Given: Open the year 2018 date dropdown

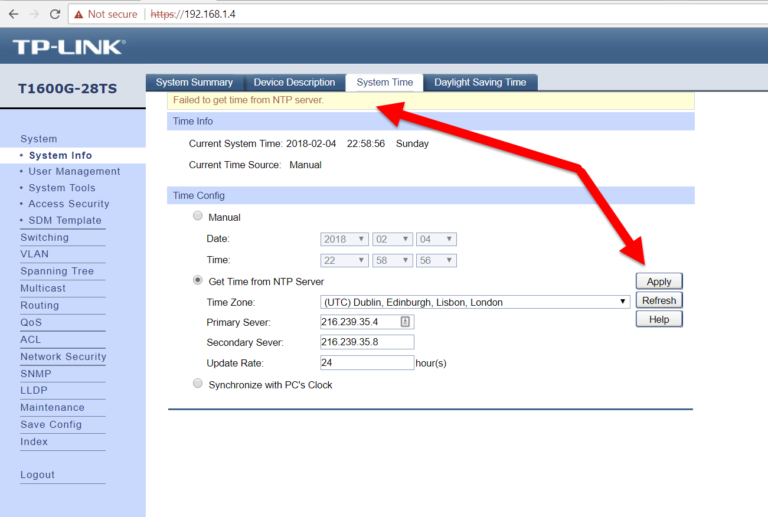Looking at the screenshot, I should click(344, 239).
